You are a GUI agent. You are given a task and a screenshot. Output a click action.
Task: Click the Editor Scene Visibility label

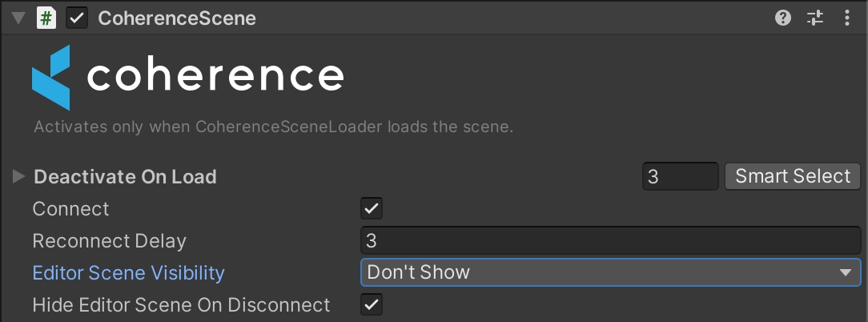click(x=128, y=272)
